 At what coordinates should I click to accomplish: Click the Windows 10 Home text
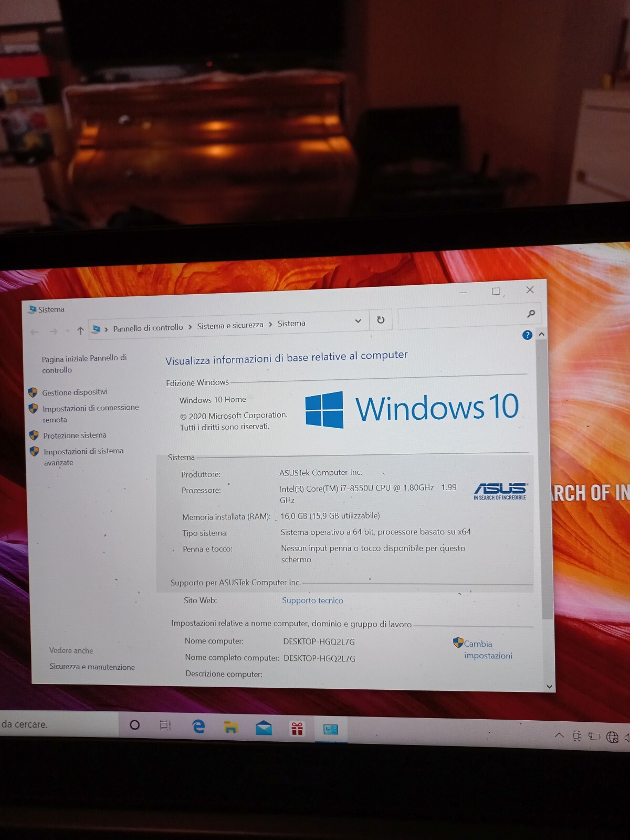(x=213, y=400)
